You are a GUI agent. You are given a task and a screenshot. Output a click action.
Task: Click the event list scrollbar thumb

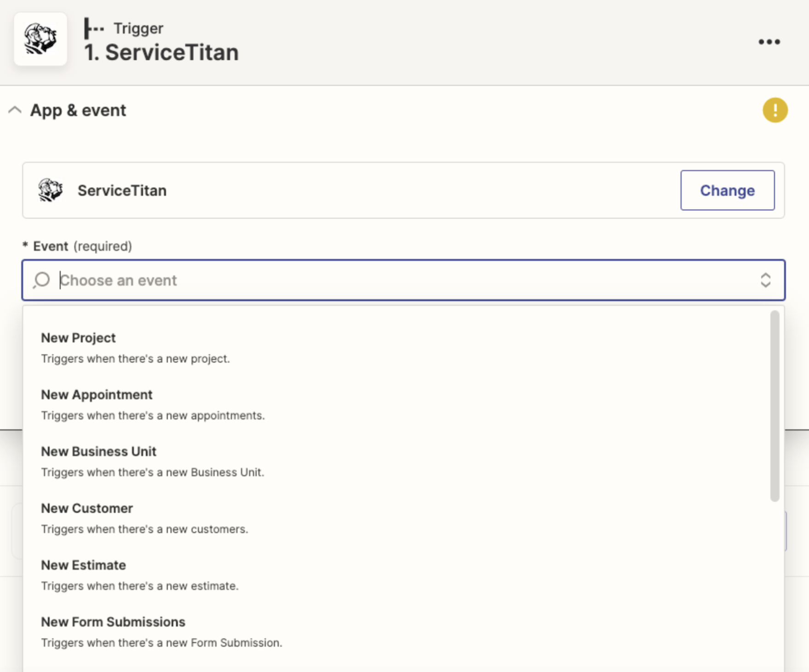(775, 406)
